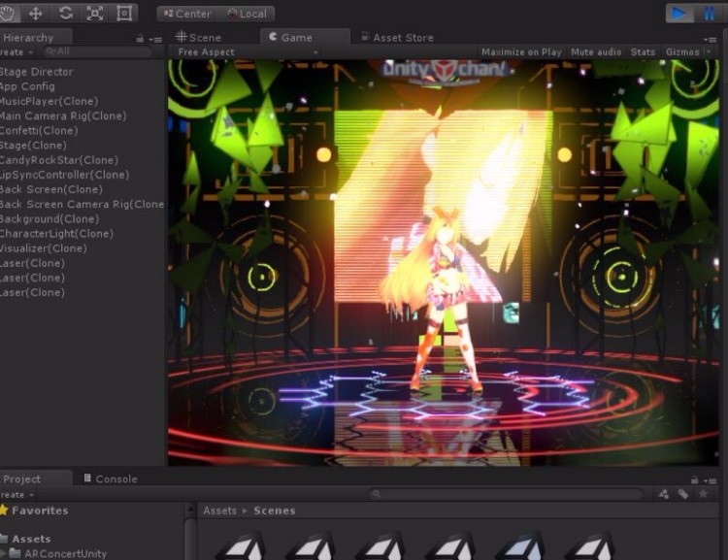Screen dimensions: 728x560
Task: Toggle the Stats overlay
Action: click(x=643, y=52)
